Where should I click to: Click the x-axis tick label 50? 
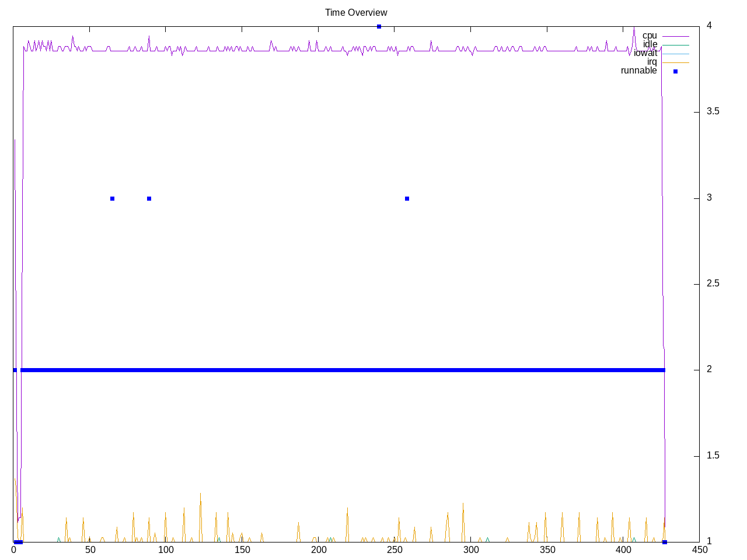[x=90, y=550]
